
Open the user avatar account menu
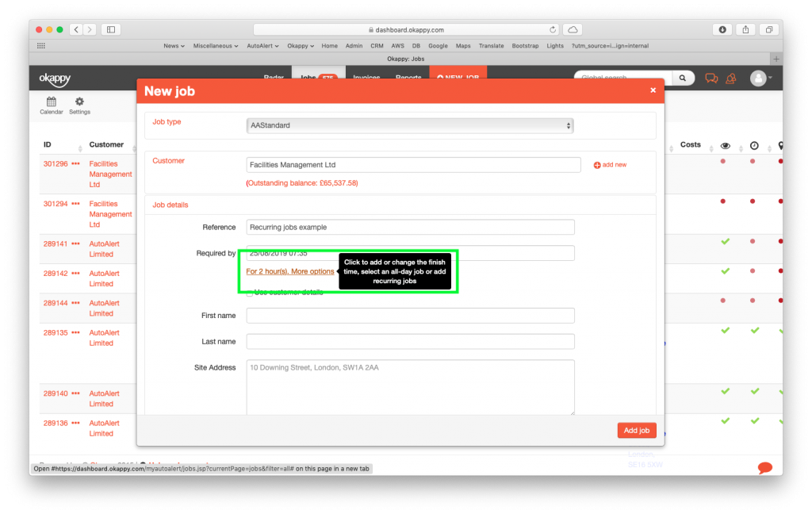coord(760,79)
